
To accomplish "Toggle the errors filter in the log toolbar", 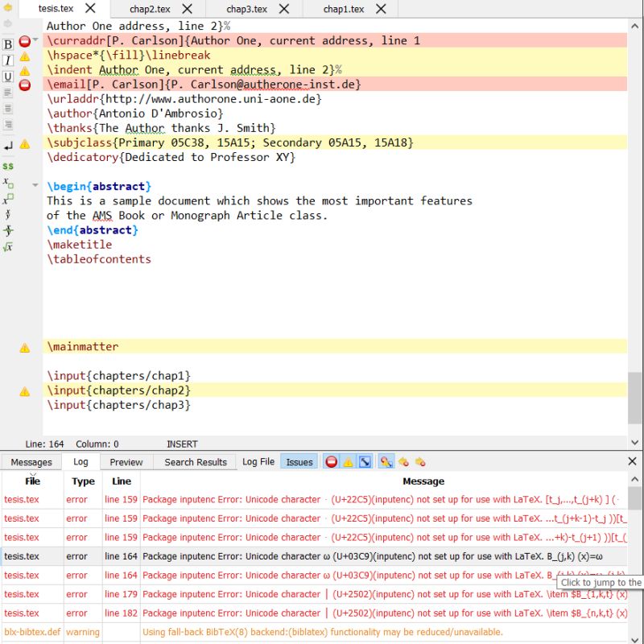I will tap(332, 461).
